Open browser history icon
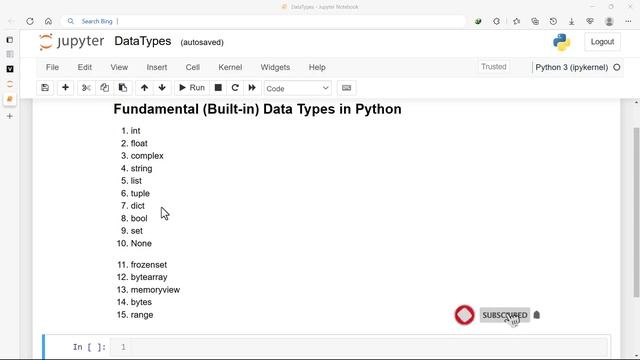The height and width of the screenshot is (360, 640). (x=553, y=21)
